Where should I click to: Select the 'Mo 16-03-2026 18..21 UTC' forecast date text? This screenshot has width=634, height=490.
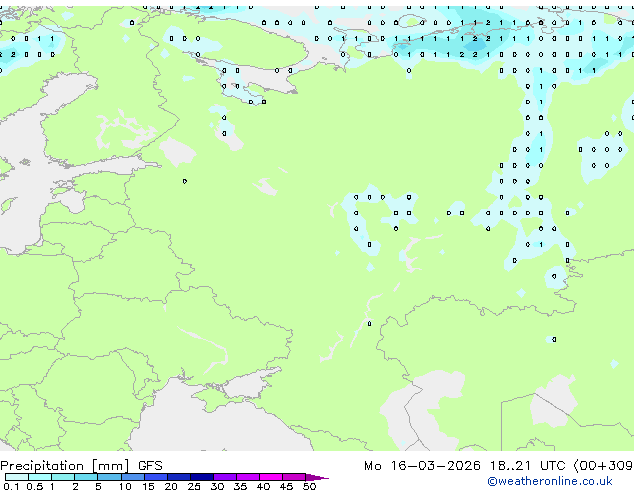(x=467, y=466)
